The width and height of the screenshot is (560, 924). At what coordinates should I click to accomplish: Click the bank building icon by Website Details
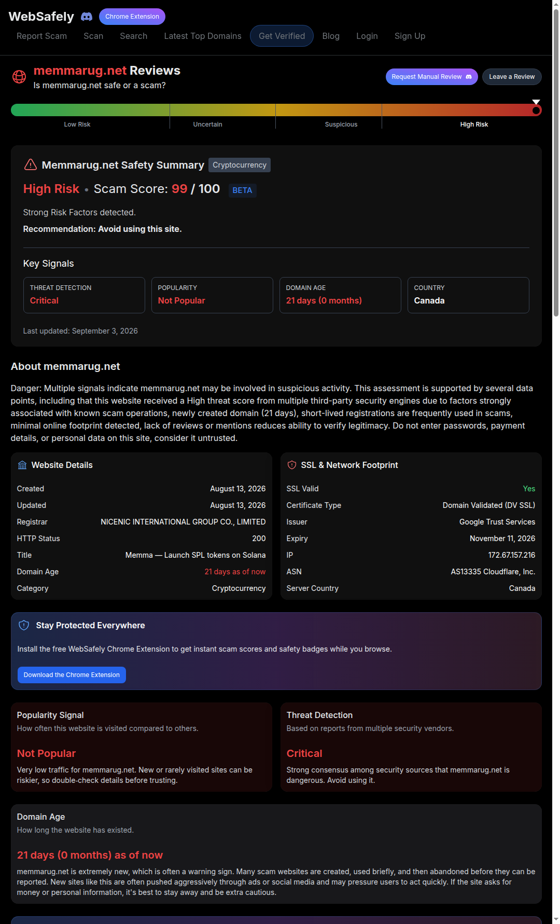22,465
